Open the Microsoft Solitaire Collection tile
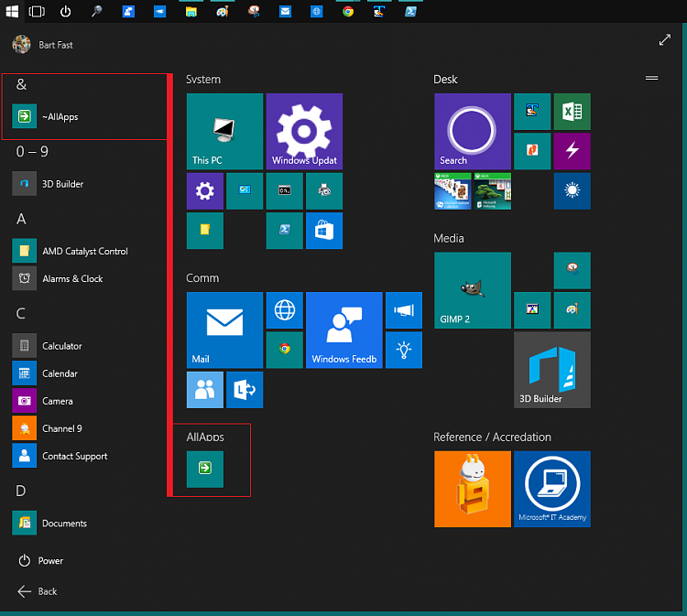The width and height of the screenshot is (687, 616). (453, 191)
